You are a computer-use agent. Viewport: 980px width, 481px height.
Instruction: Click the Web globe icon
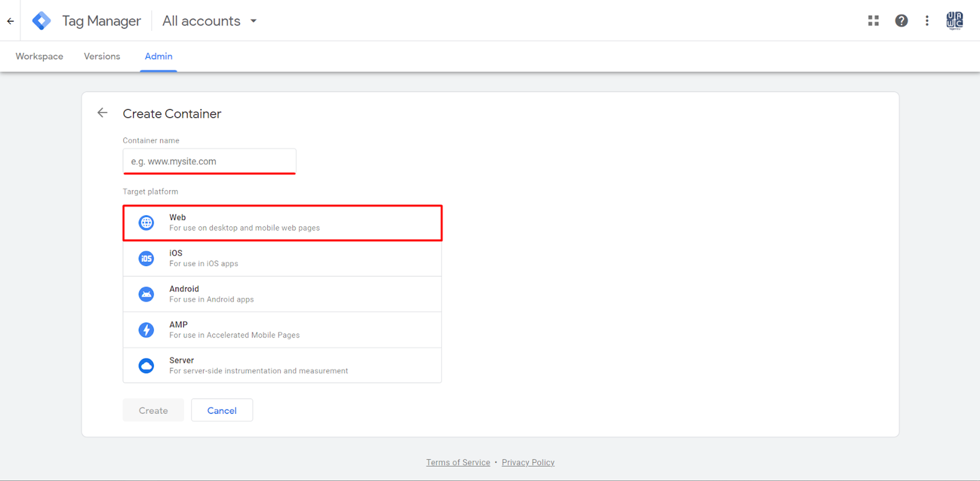[146, 223]
